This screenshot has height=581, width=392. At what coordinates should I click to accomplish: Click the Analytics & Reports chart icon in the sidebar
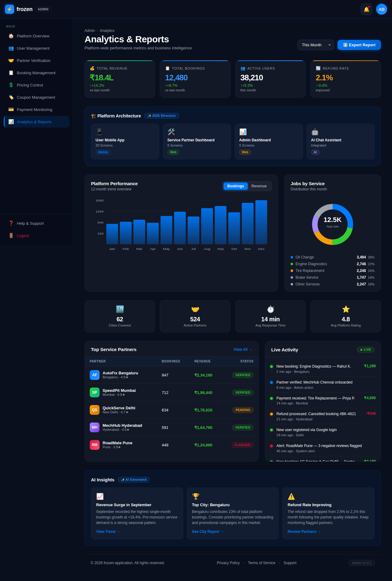click(11, 122)
